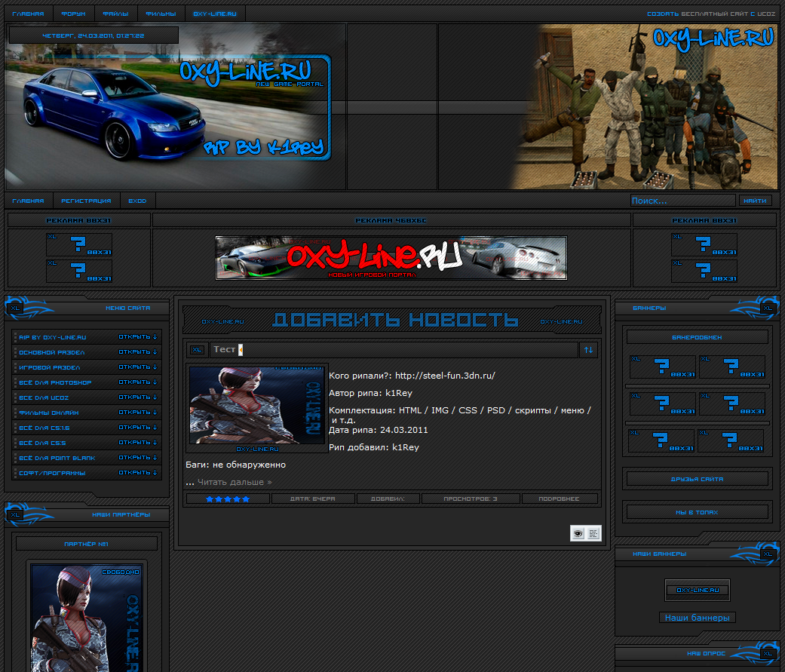
Task: Open the Фильмы top navigation item
Action: click(161, 14)
